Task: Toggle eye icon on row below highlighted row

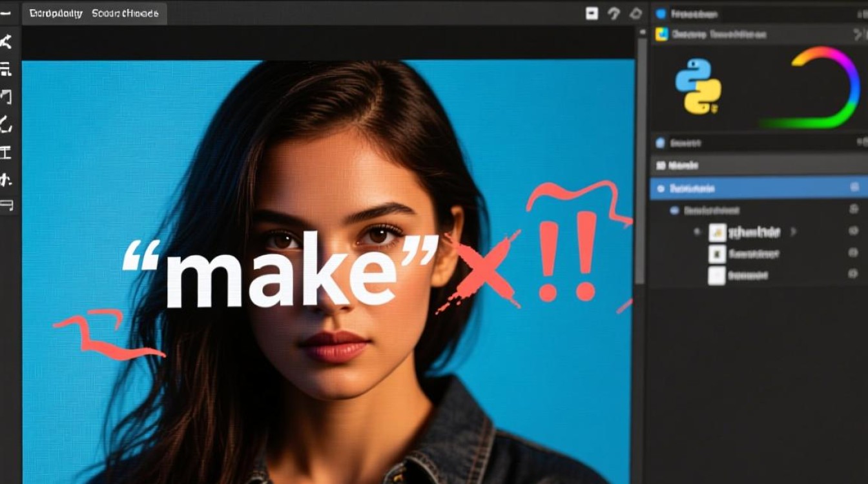Action: [854, 210]
